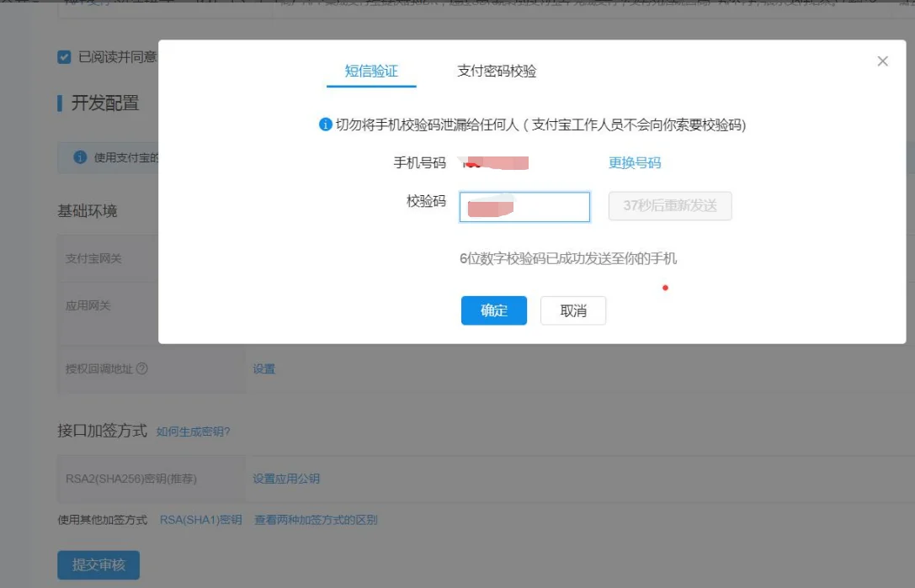Switch to the 短信验证 tab

coord(371,72)
